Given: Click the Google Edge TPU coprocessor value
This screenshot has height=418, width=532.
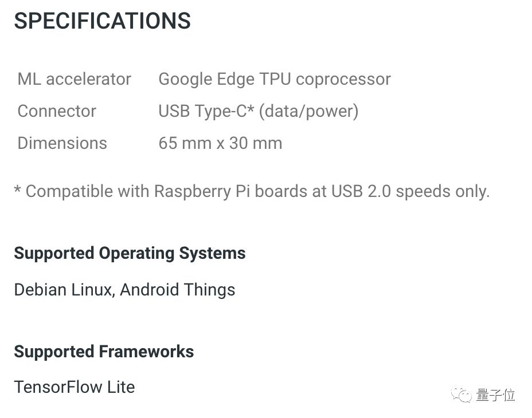Looking at the screenshot, I should (274, 79).
